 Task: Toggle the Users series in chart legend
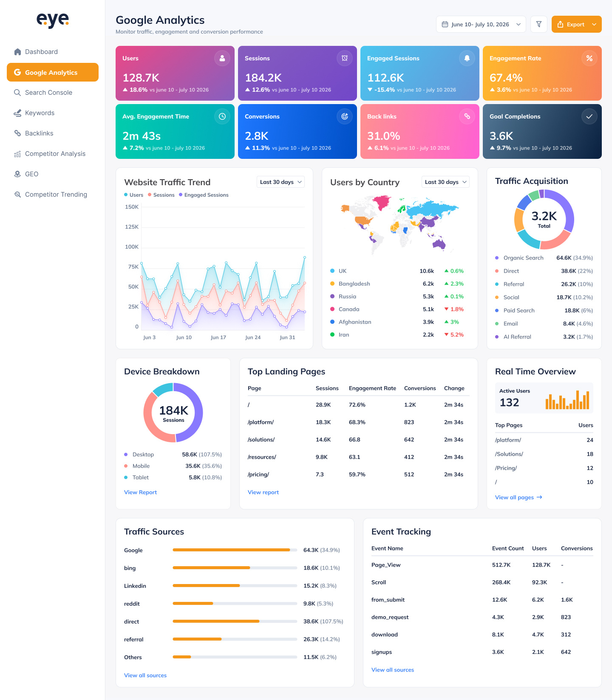click(133, 195)
